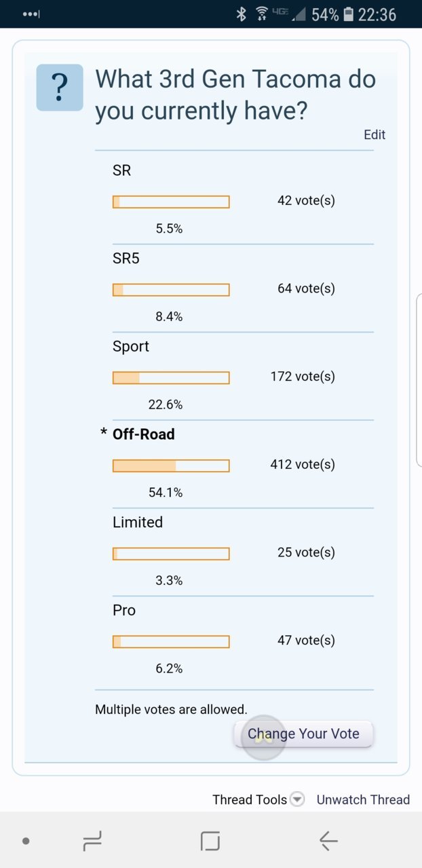This screenshot has height=868, width=422.
Task: Click the SR5 result bar
Action: click(171, 290)
